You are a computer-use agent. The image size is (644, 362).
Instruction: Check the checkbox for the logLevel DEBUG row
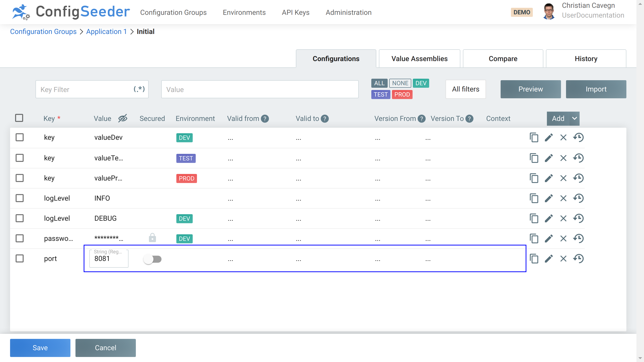[x=19, y=218]
